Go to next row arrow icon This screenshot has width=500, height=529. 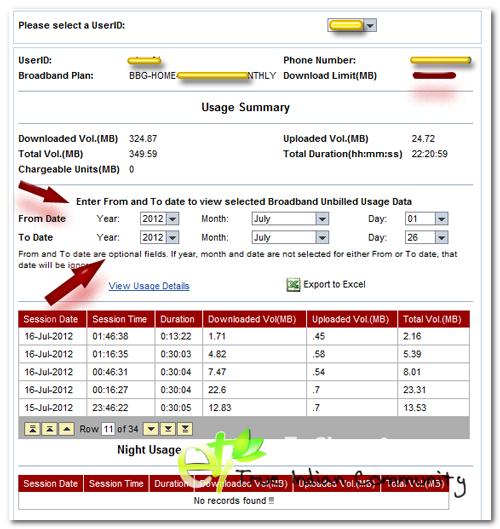(x=151, y=429)
